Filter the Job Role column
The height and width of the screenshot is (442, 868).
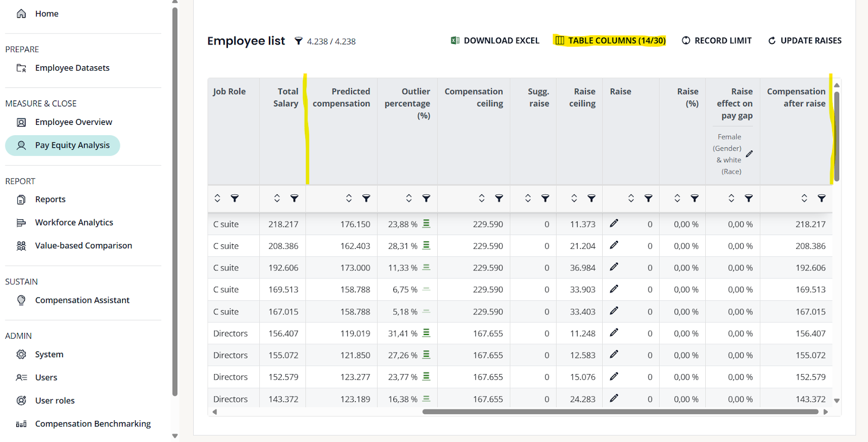[x=234, y=198]
